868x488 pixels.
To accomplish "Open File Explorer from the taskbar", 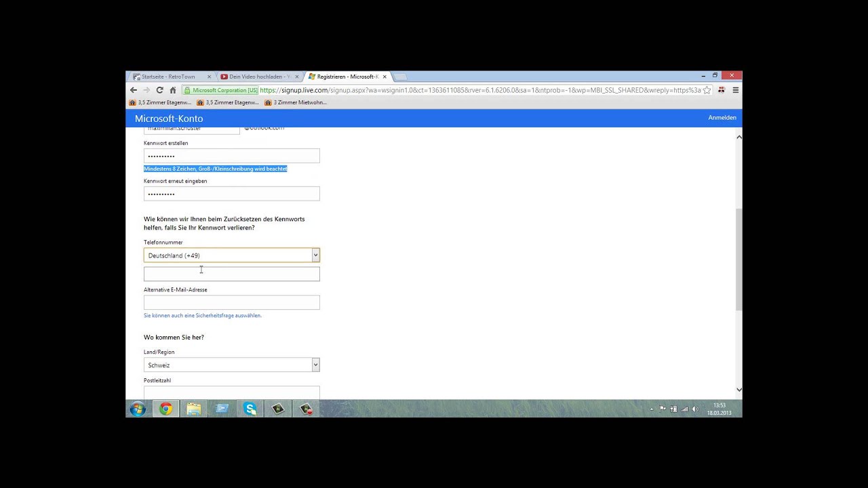I will [x=194, y=409].
